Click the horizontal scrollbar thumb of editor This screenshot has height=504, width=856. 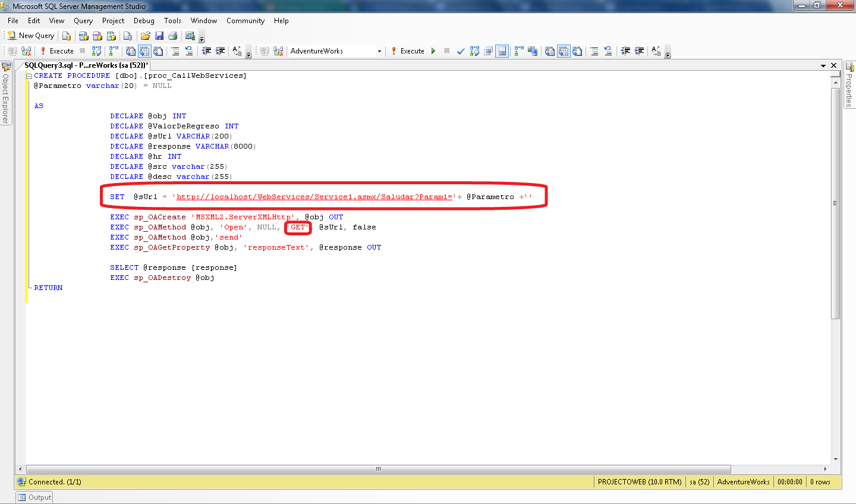coord(379,469)
